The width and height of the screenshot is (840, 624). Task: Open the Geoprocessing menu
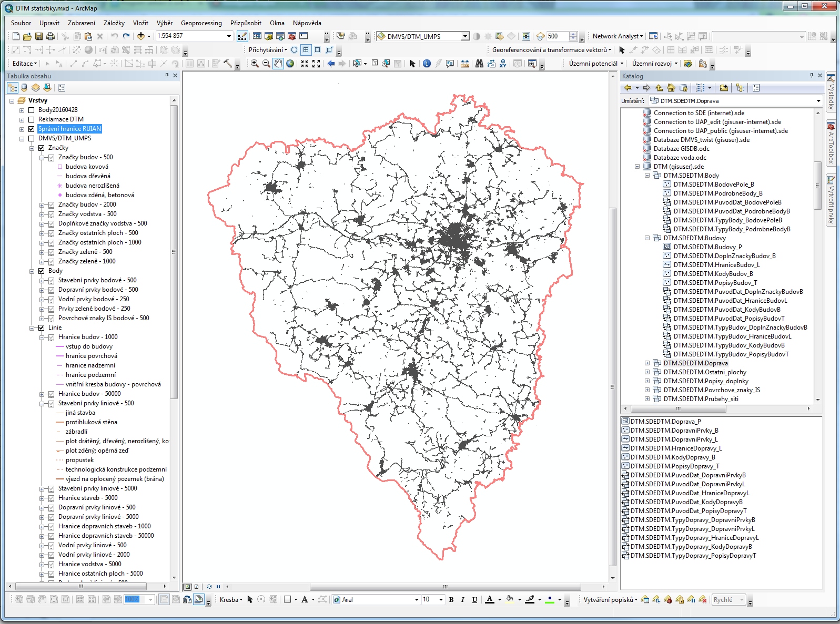[x=201, y=23]
